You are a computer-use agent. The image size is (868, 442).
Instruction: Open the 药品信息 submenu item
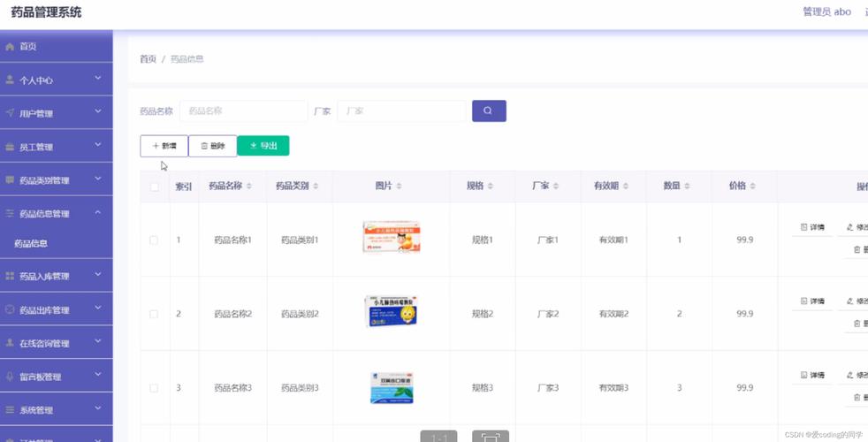click(32, 243)
